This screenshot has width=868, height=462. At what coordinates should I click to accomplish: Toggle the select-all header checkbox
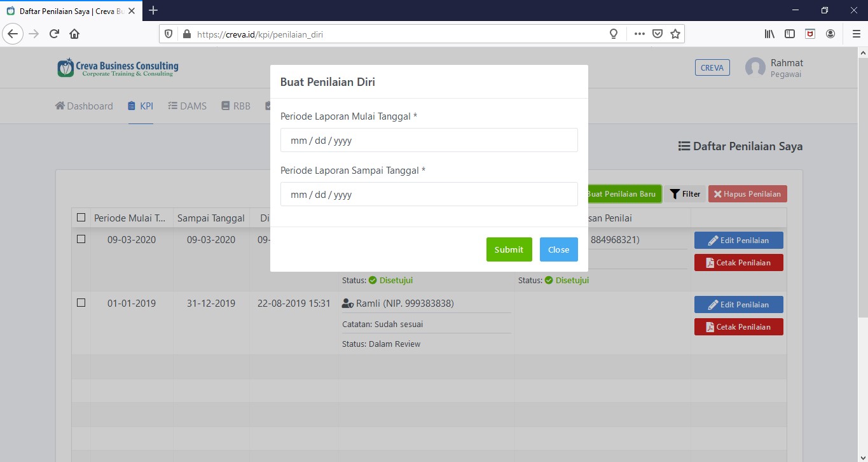pos(81,218)
